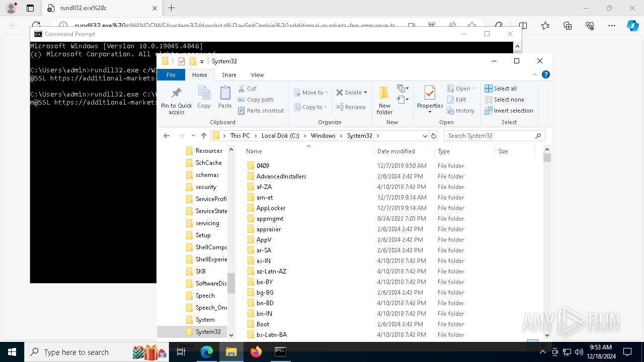
Task: Click the History ribbon button
Action: pyautogui.click(x=460, y=111)
